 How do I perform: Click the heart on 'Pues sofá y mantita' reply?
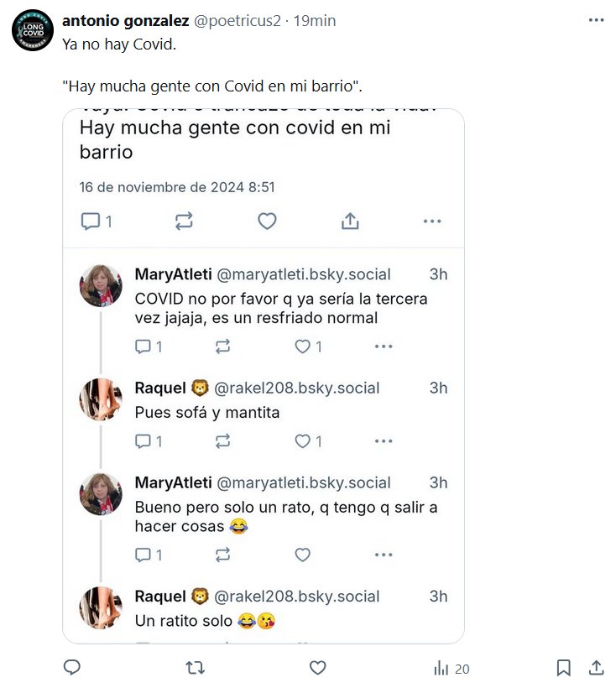coord(303,441)
